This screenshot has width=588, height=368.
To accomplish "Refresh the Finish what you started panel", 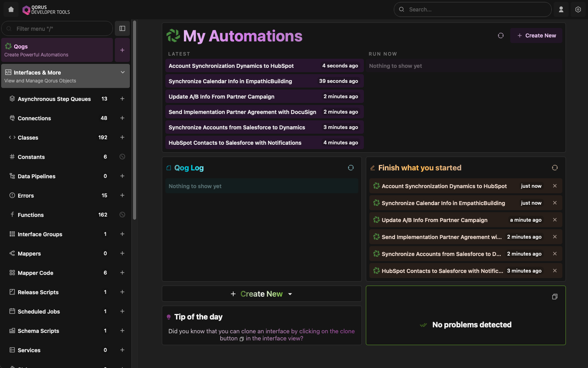I will pyautogui.click(x=555, y=168).
